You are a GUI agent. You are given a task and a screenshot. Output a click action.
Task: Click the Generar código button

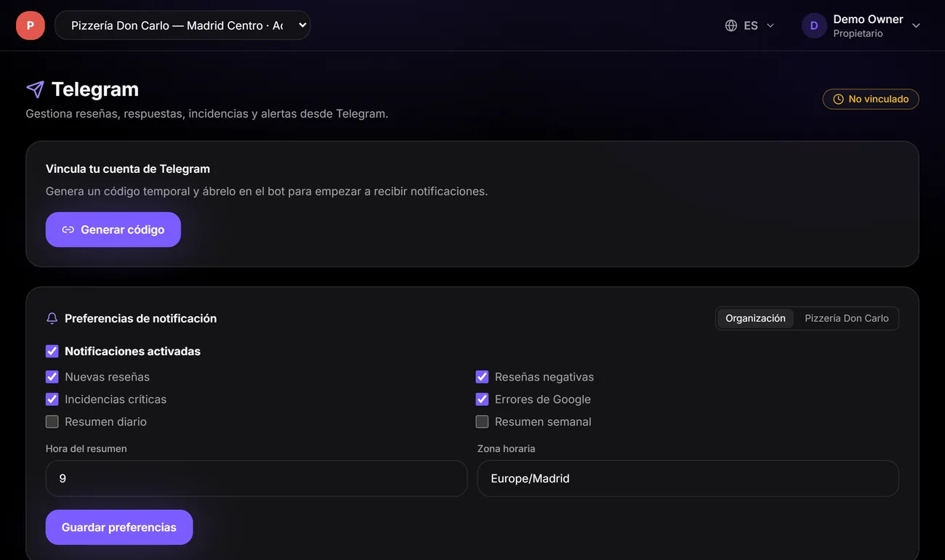[x=113, y=230]
